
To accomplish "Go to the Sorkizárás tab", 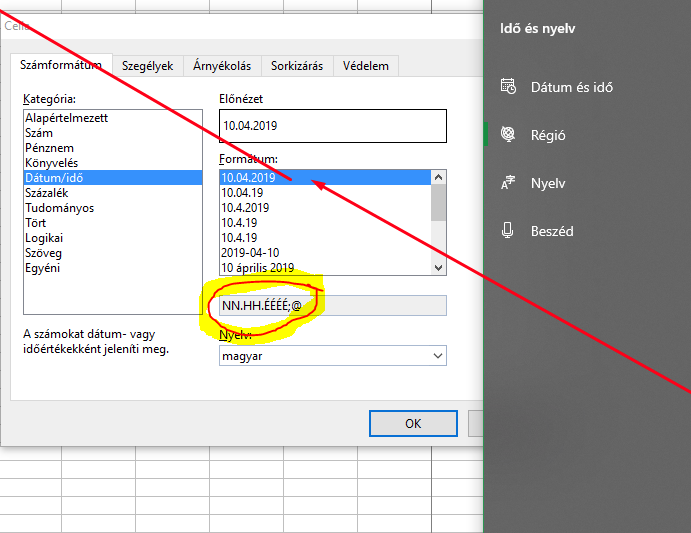I will [297, 66].
